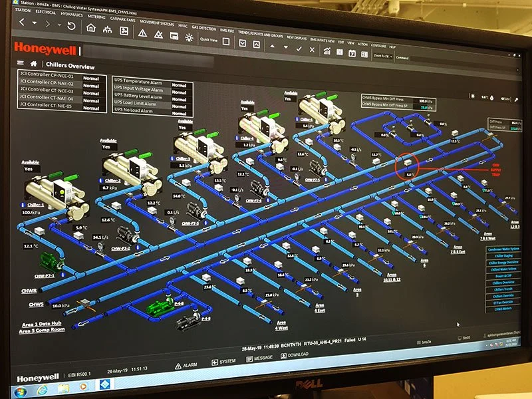Click the Back navigation arrow
Screen dimensions: 532x399
[22, 23]
